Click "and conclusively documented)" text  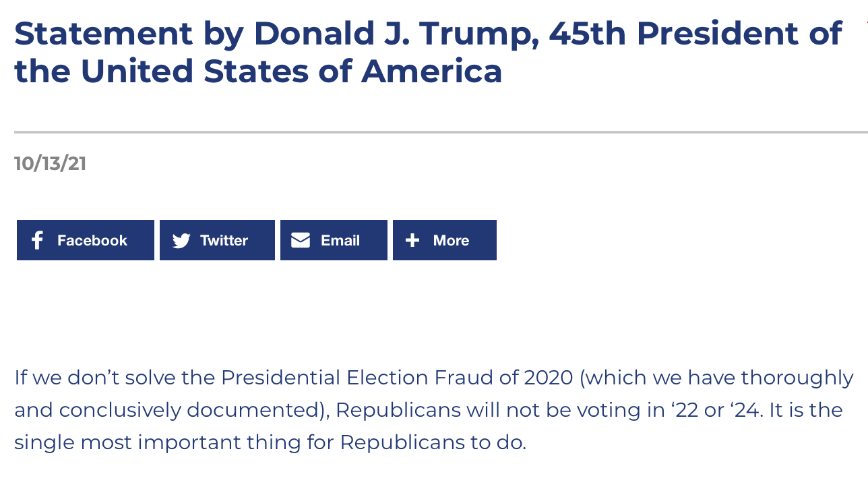[172, 410]
